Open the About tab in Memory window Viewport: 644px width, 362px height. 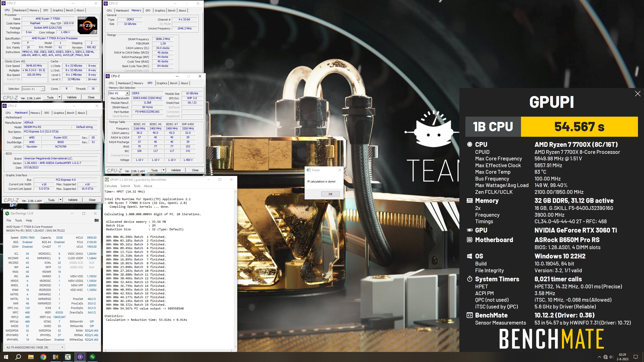tap(182, 11)
